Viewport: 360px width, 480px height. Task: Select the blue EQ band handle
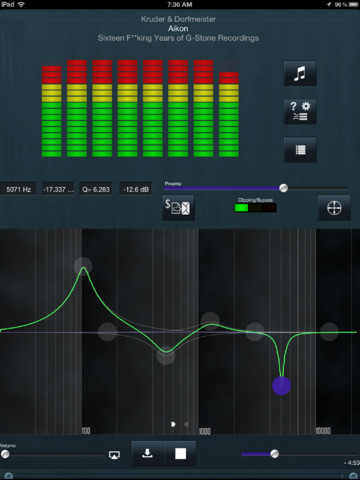click(x=281, y=386)
